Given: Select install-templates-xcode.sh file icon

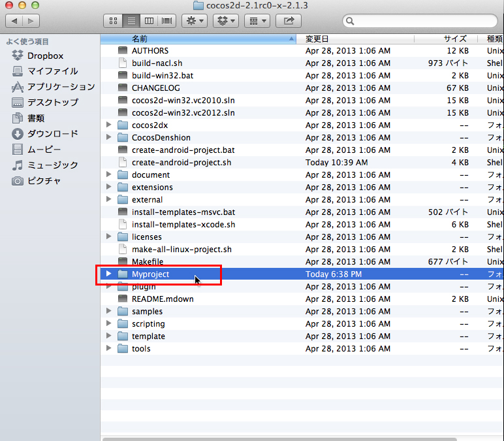Looking at the screenshot, I should coord(123,224).
